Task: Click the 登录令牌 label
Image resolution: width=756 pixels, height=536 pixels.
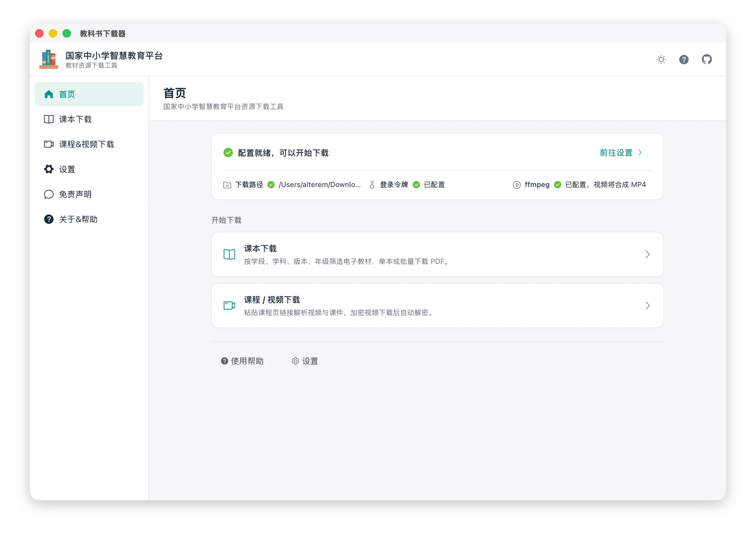Action: coord(394,185)
